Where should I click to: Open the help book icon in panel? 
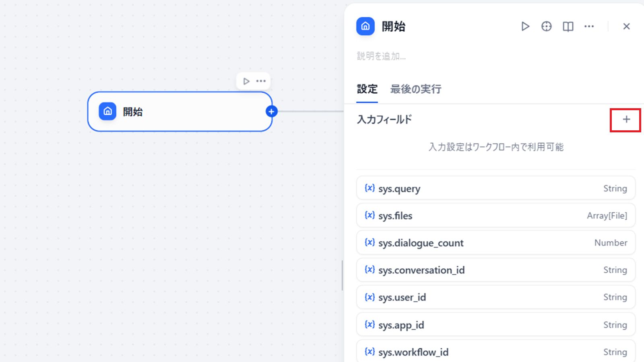pos(568,27)
